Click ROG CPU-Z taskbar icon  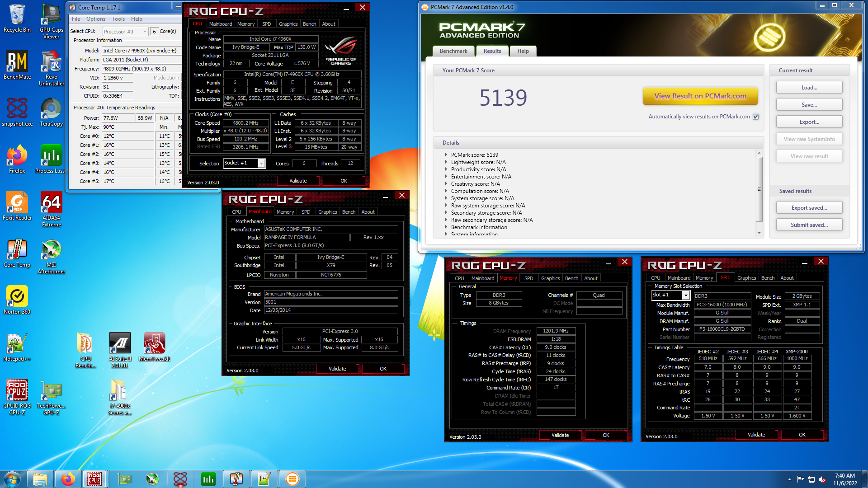(94, 479)
